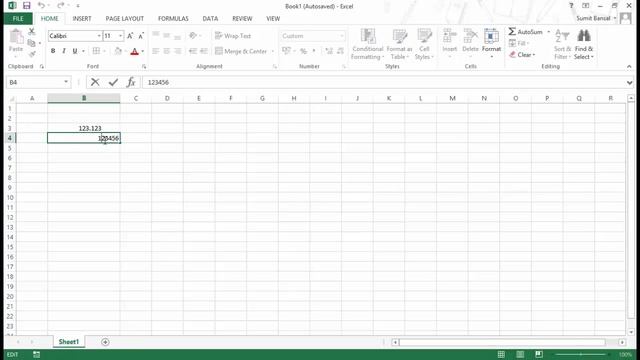Open the Fill dropdown in Editing group
This screenshot has height=360, width=640.
[x=519, y=43]
